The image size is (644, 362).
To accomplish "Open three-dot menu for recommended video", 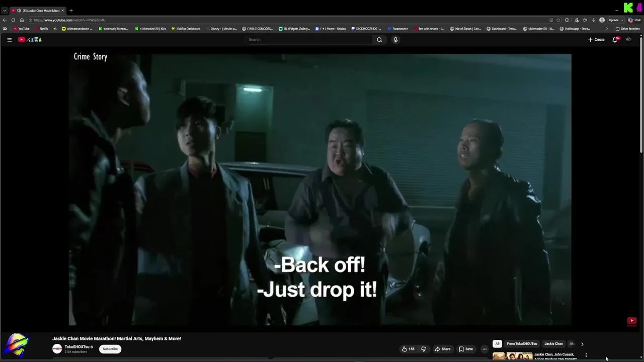I will coord(586,355).
